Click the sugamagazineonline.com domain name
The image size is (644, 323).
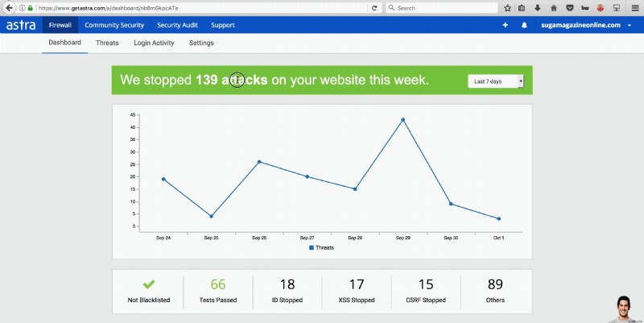(580, 25)
